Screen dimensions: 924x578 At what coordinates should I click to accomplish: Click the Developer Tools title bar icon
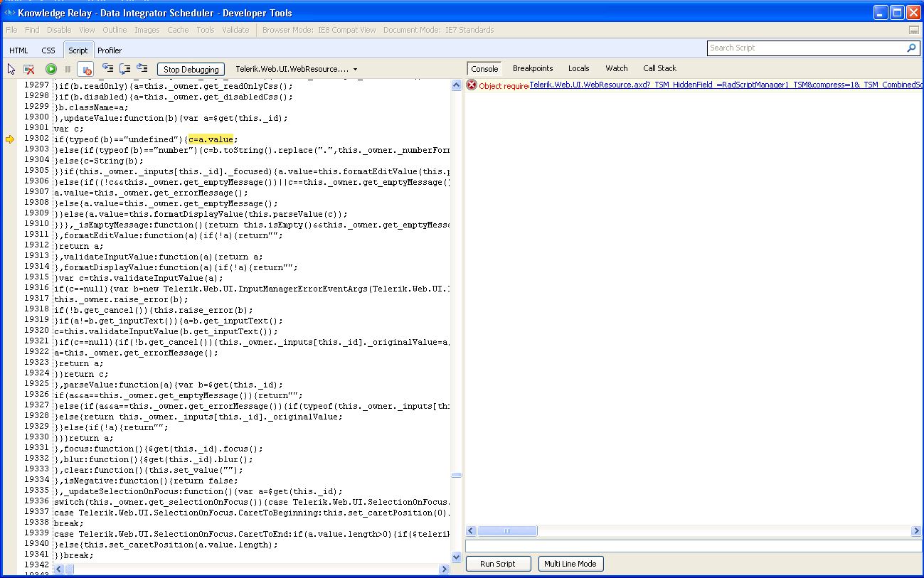tap(9, 13)
